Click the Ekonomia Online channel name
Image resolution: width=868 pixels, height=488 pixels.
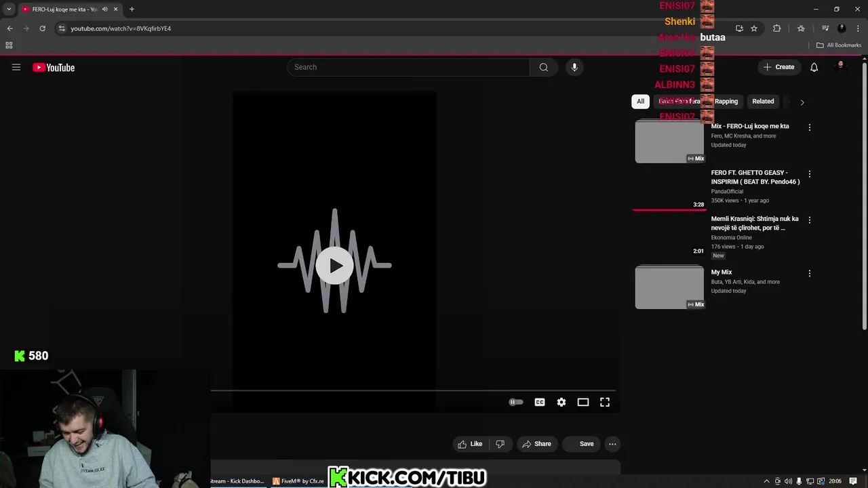coord(731,238)
